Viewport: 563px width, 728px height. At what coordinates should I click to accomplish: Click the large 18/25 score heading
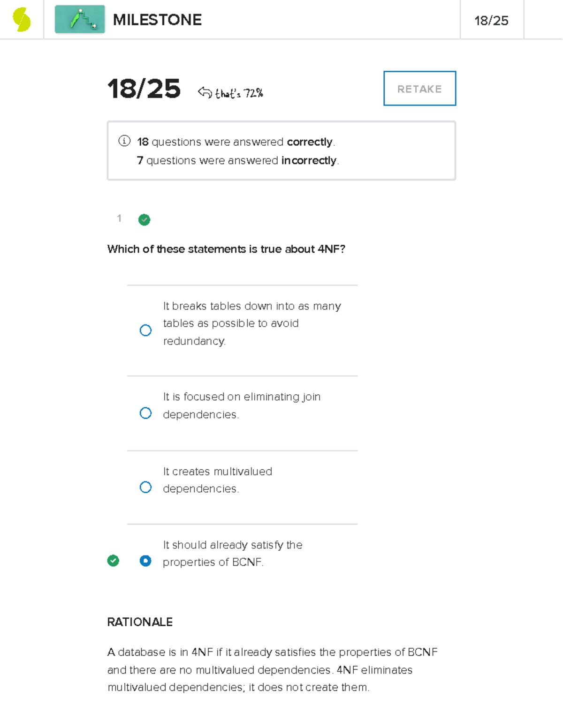click(144, 89)
